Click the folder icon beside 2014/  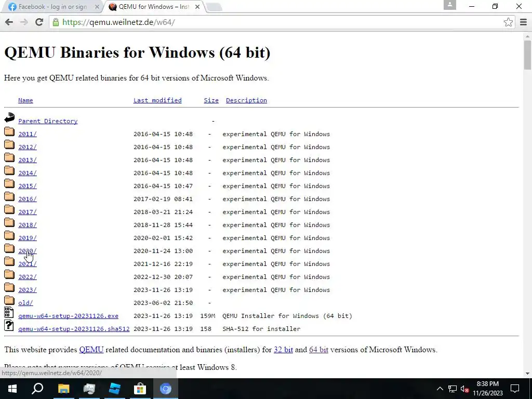[x=9, y=170]
